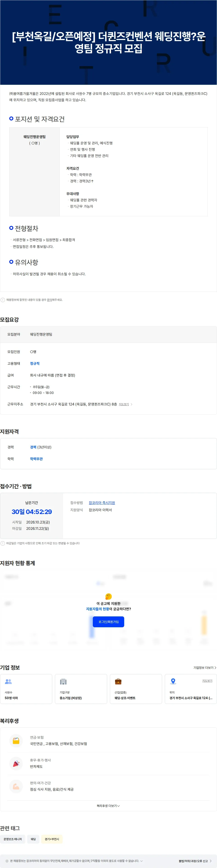Image resolution: width=217 pixels, height=868 pixels.
Task: Click the 중소기업 (비상장) card
Action: tap(81, 689)
